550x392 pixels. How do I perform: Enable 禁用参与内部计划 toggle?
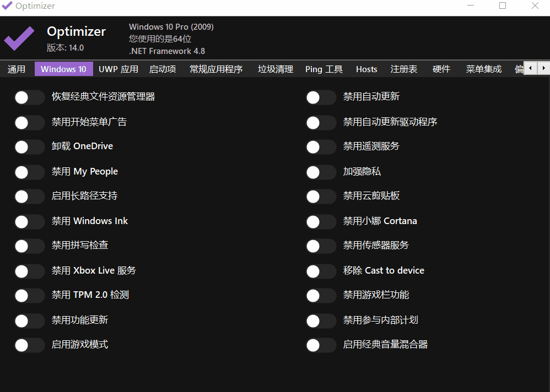point(321,320)
